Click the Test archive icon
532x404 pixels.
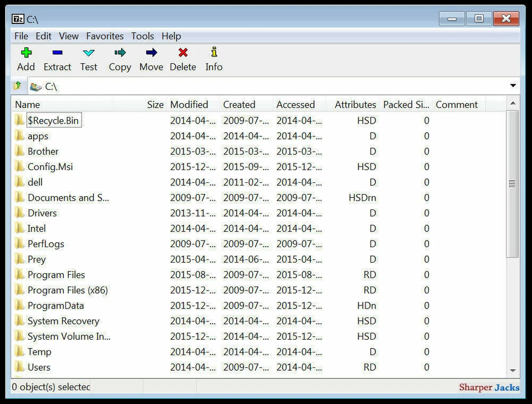click(x=89, y=53)
